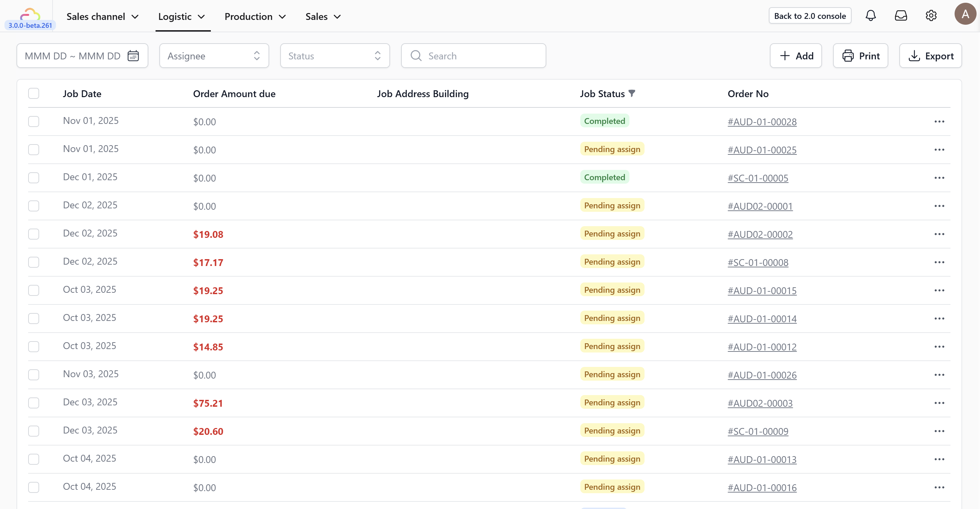Open row actions for order #AUD-01-00028
The height and width of the screenshot is (509, 980).
939,122
